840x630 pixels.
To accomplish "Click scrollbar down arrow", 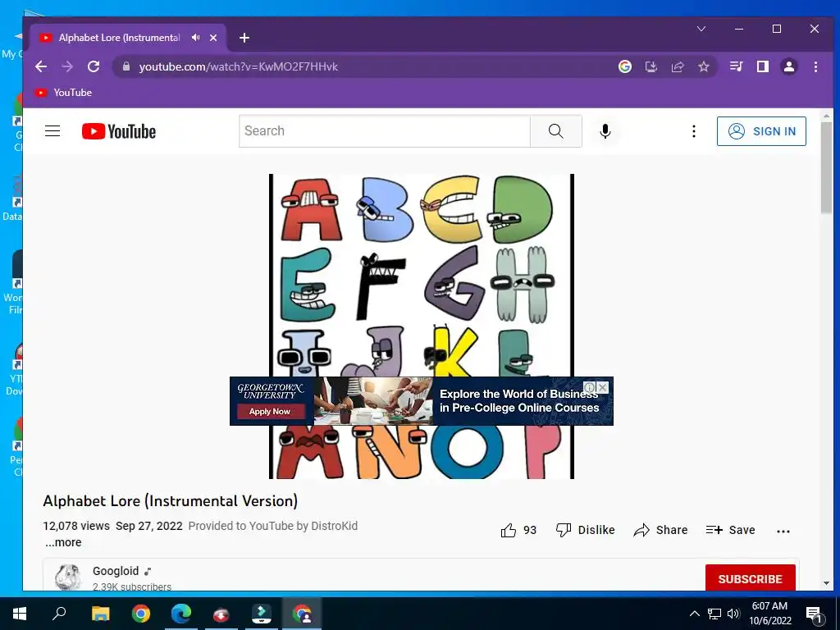I will point(826,583).
